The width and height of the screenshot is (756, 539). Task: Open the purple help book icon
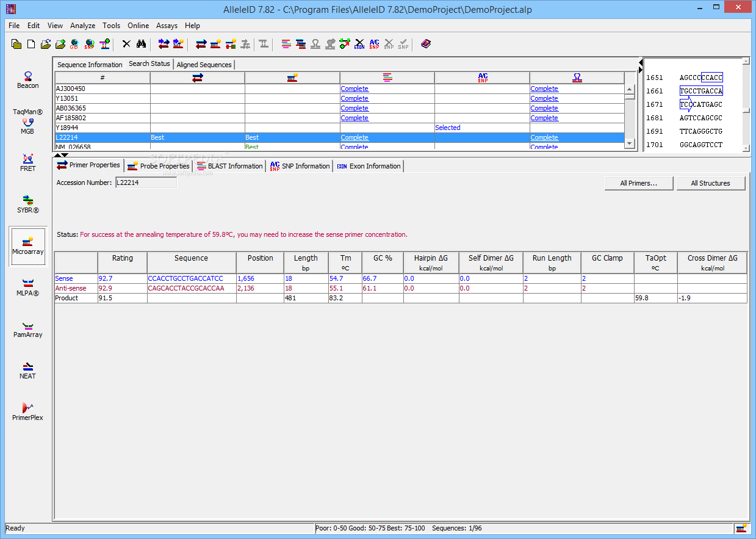(426, 44)
